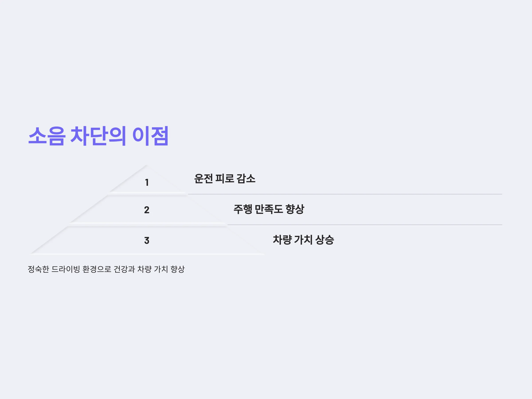
Task: Click the number 2 in the middle tier
Action: [147, 210]
